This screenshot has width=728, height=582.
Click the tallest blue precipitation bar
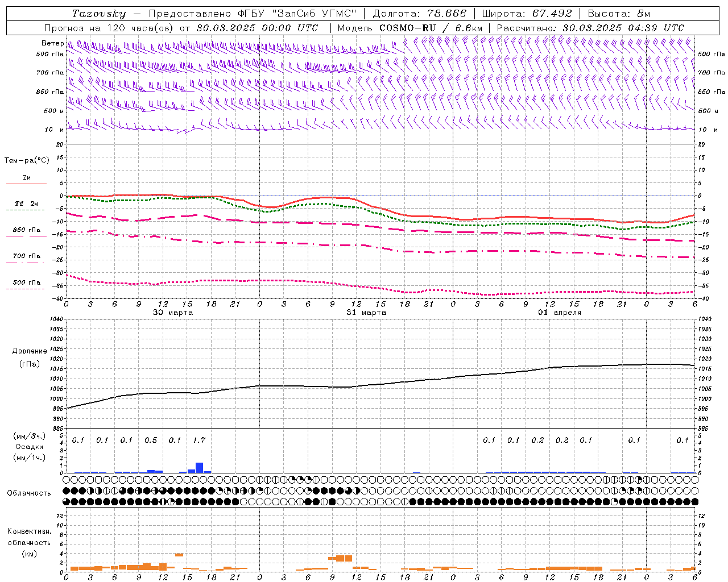click(x=199, y=468)
